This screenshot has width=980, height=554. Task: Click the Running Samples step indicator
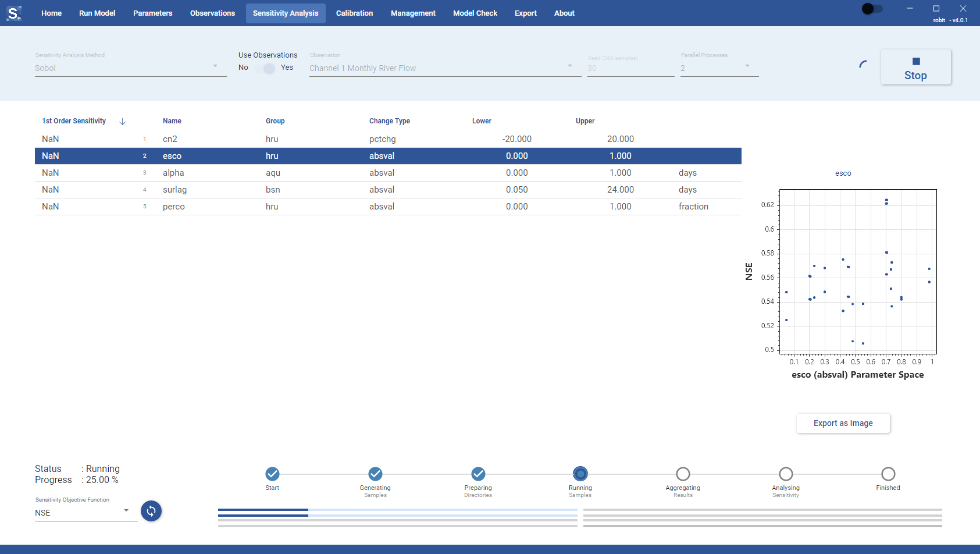580,474
